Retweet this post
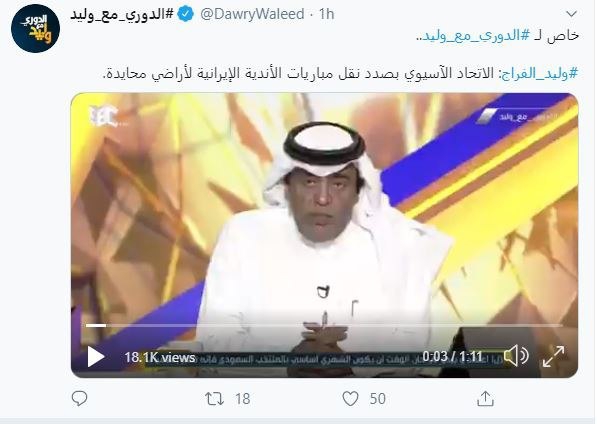The image size is (597, 424). (214, 399)
